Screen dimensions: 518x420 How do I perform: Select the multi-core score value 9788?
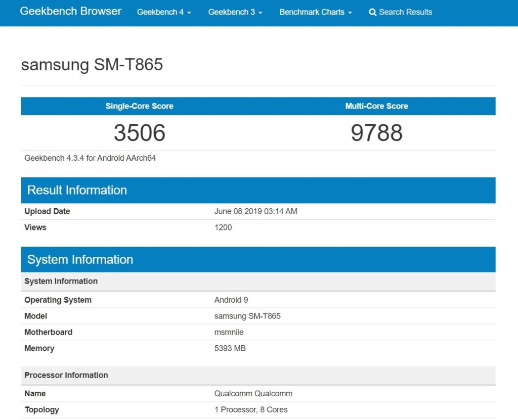[x=376, y=132]
